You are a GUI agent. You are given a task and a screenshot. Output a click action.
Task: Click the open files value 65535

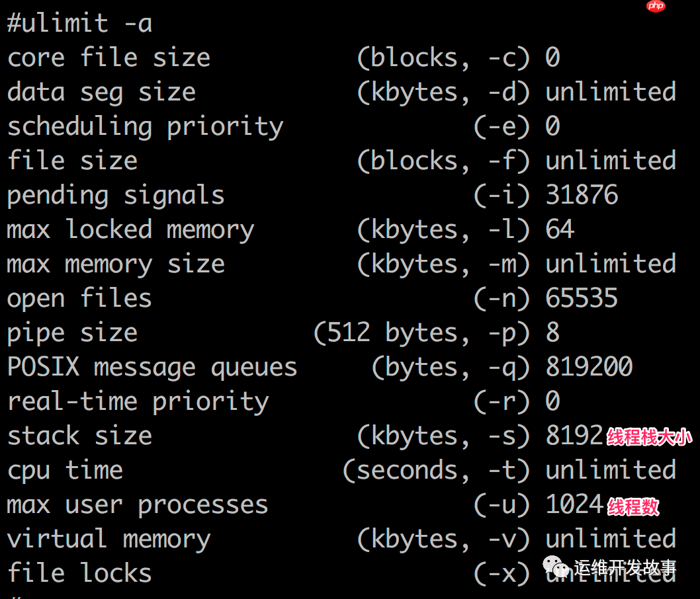pyautogui.click(x=582, y=299)
